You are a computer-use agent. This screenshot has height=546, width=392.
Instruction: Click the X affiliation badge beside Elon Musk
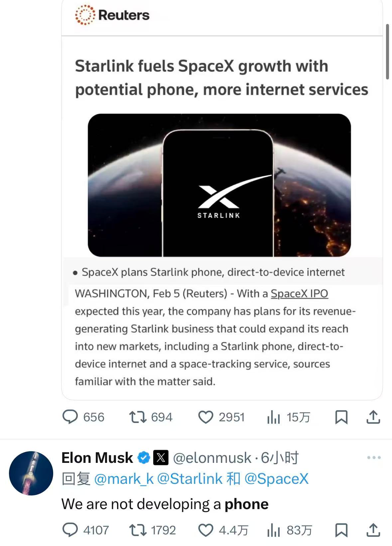(161, 458)
